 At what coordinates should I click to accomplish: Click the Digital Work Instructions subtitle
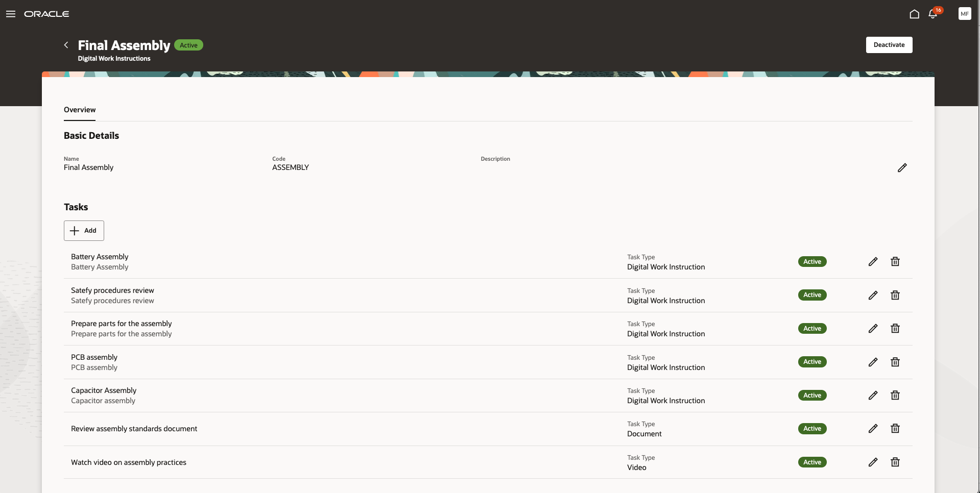click(114, 59)
